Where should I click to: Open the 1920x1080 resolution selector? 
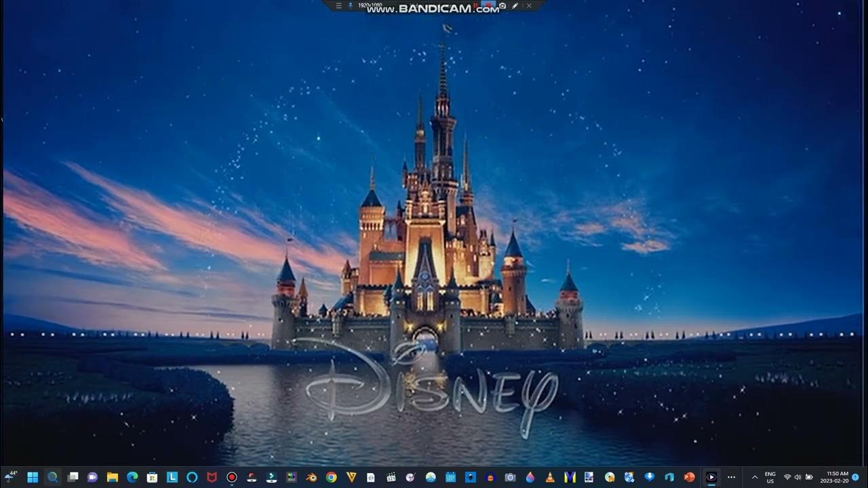[370, 5]
